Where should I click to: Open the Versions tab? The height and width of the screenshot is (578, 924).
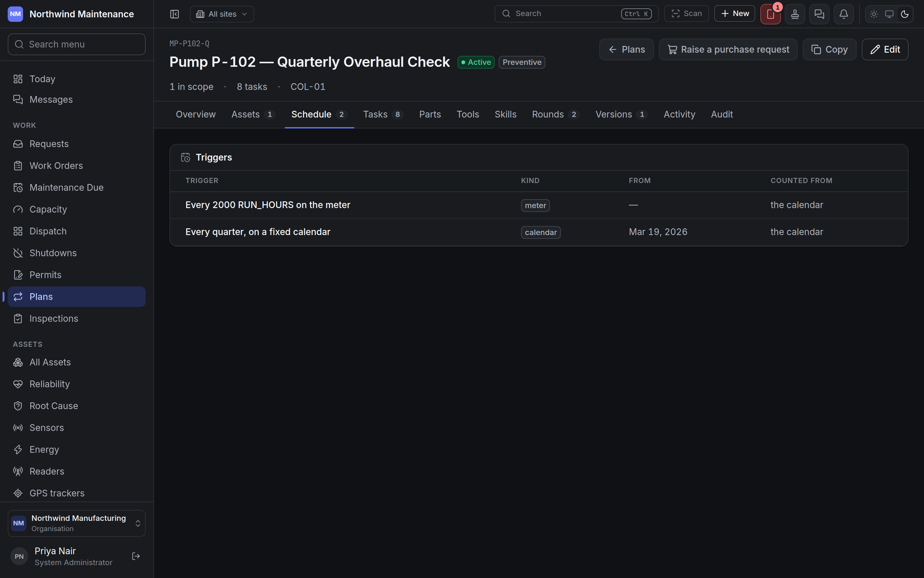click(621, 114)
